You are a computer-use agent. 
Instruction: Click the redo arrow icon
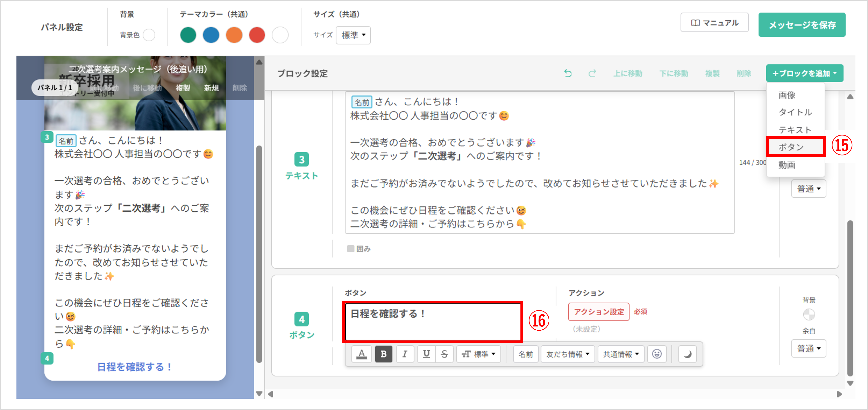[x=592, y=73]
